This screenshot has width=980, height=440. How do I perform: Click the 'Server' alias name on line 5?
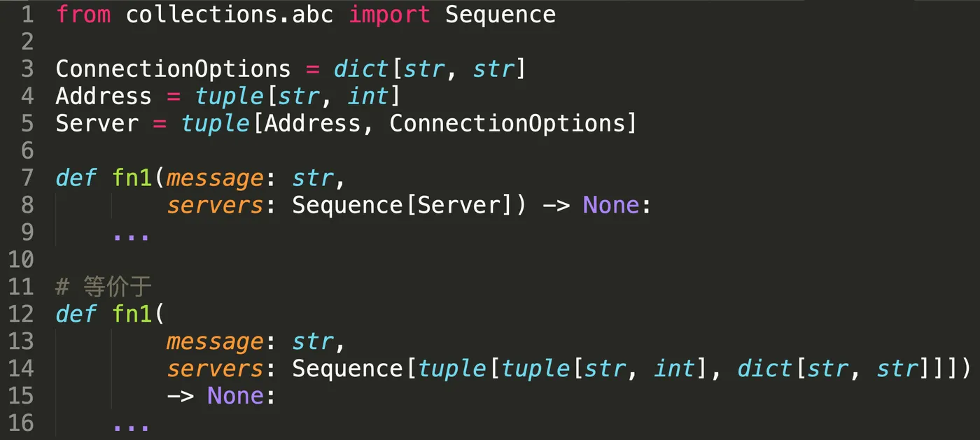pos(97,124)
